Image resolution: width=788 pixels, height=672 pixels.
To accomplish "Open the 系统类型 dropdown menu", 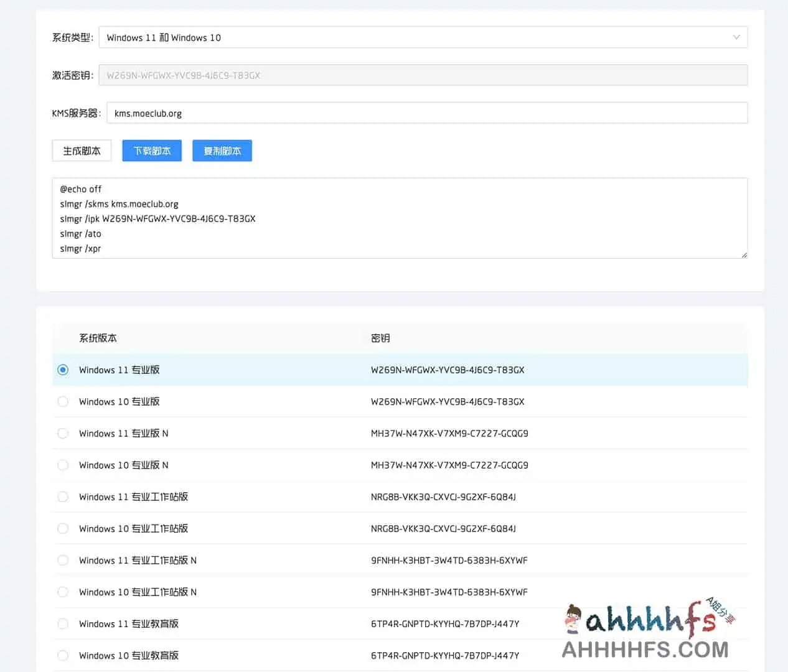I will 426,37.
